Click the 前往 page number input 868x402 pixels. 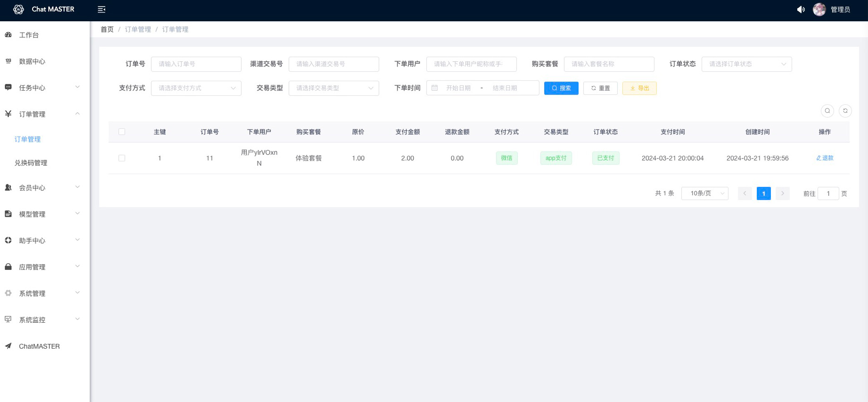828,193
